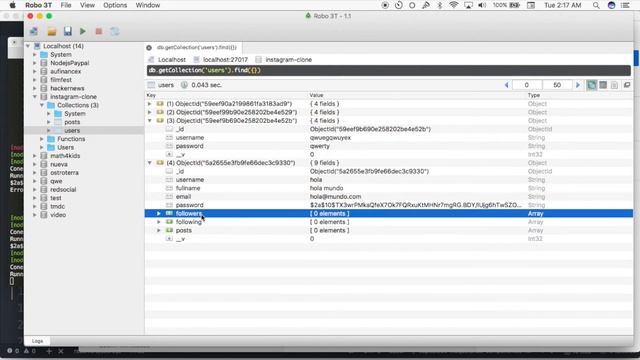Collapse document (4) ObjectId row
This screenshot has width=640, height=360.
point(149,163)
